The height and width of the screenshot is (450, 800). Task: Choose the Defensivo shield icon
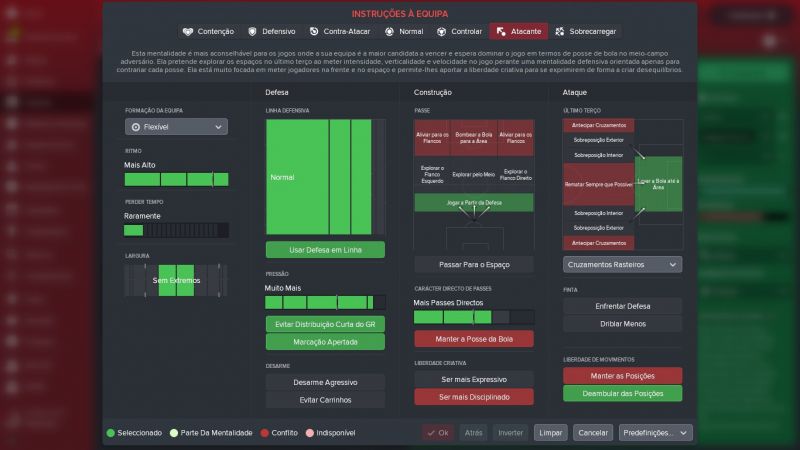(252, 32)
